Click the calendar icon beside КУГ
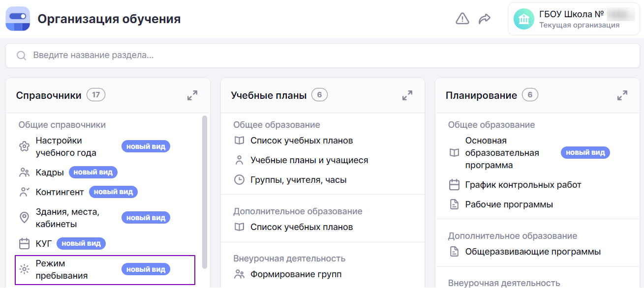 pyautogui.click(x=24, y=243)
